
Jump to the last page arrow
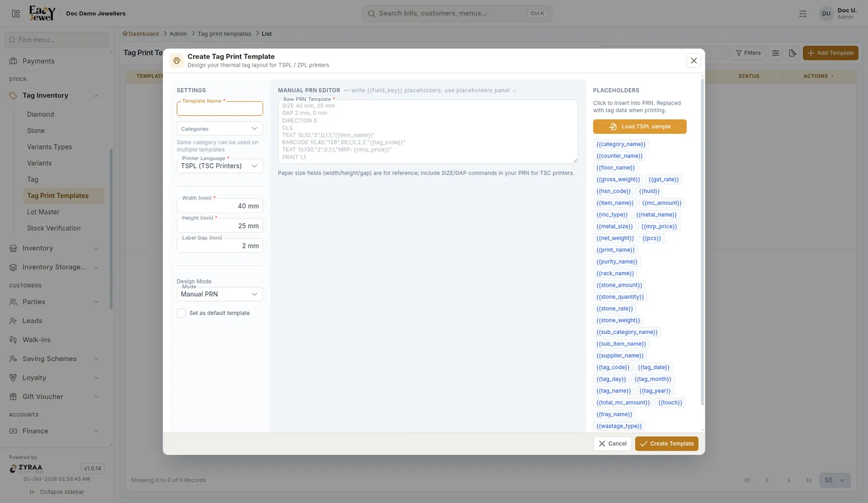pyautogui.click(x=809, y=480)
